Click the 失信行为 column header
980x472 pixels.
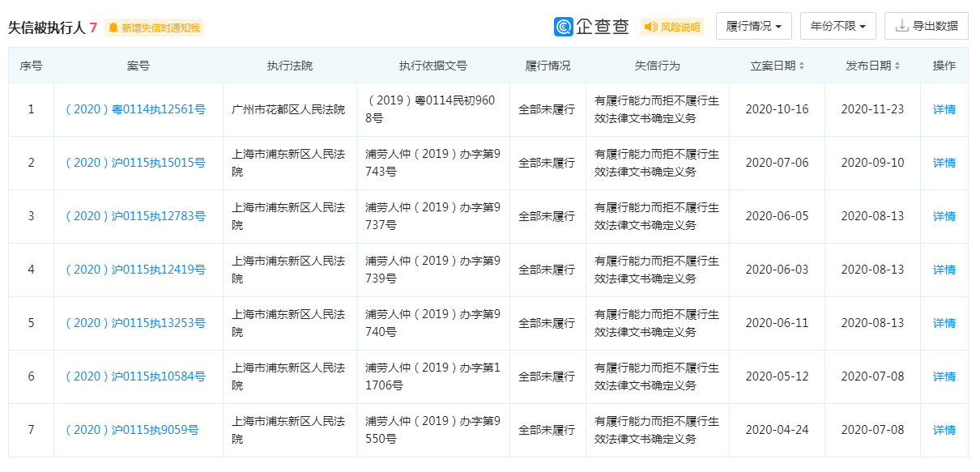pos(657,66)
